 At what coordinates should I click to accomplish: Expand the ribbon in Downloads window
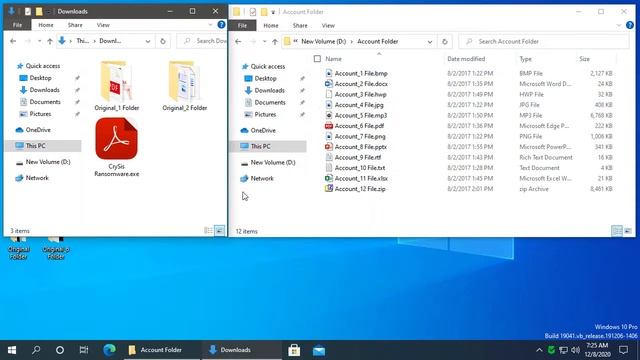(210, 25)
